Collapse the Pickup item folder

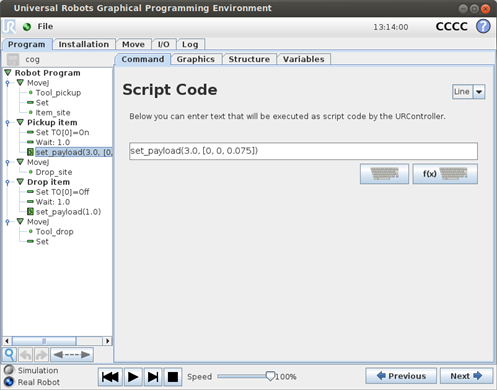pyautogui.click(x=20, y=122)
